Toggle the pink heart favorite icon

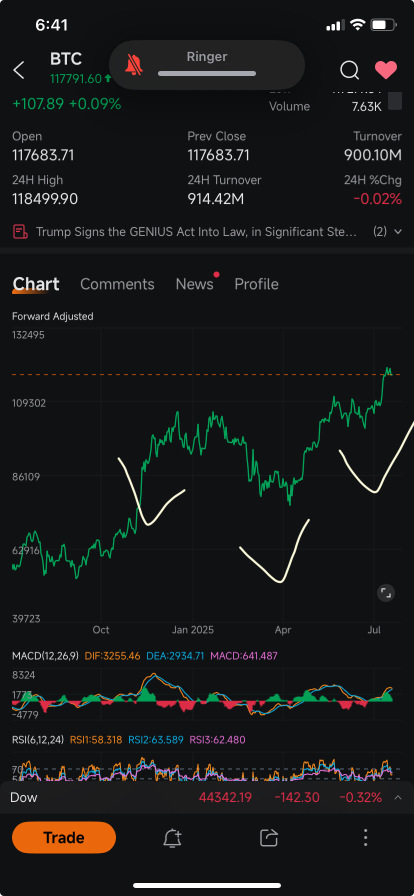[386, 70]
